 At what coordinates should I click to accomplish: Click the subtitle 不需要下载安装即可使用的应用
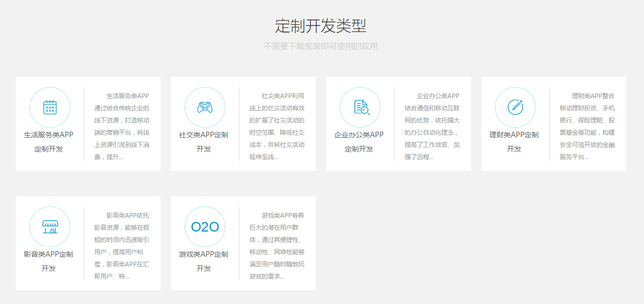(x=321, y=46)
